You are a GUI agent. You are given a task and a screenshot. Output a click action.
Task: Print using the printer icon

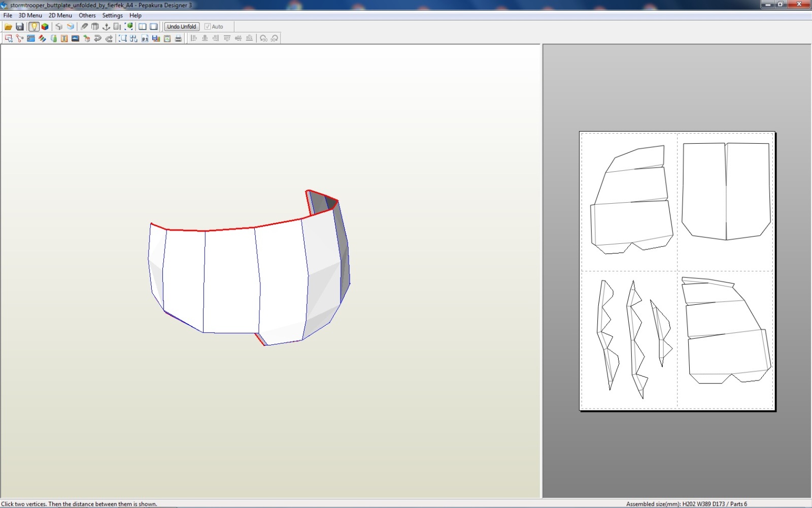pyautogui.click(x=179, y=38)
